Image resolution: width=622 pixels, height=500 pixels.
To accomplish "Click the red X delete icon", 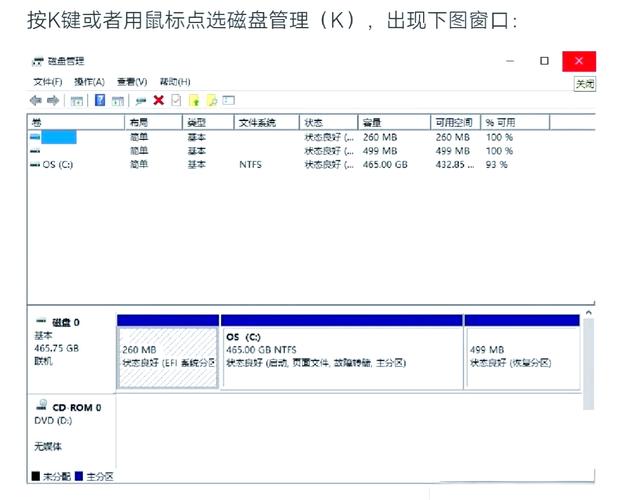I will 159,100.
